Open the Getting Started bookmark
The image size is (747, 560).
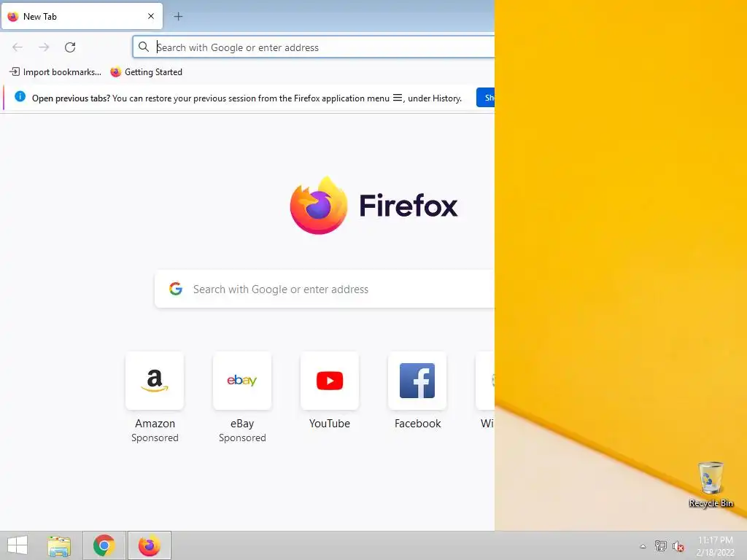(x=146, y=72)
